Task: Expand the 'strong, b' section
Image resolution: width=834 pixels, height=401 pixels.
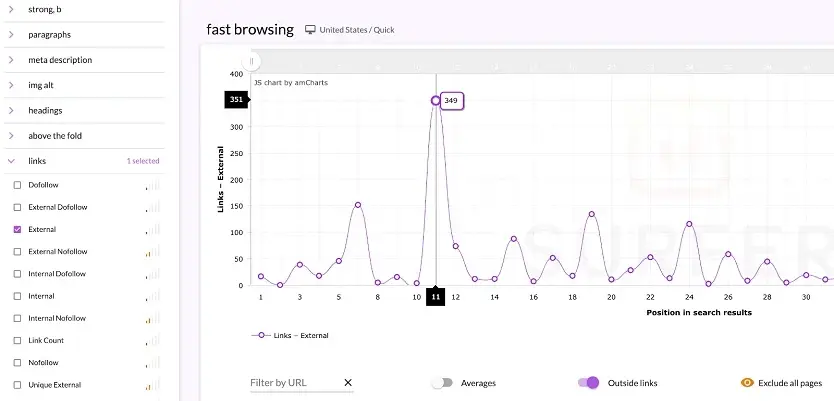Action: click(84, 10)
